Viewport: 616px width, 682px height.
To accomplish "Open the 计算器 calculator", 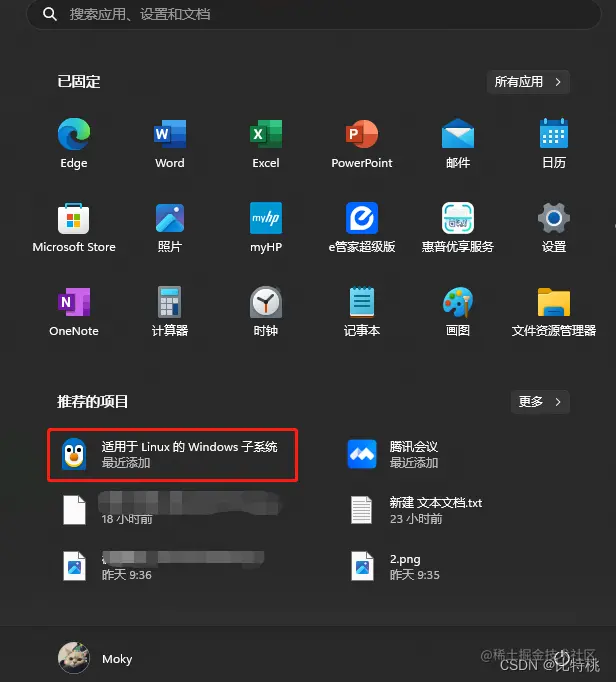I will pyautogui.click(x=170, y=312).
